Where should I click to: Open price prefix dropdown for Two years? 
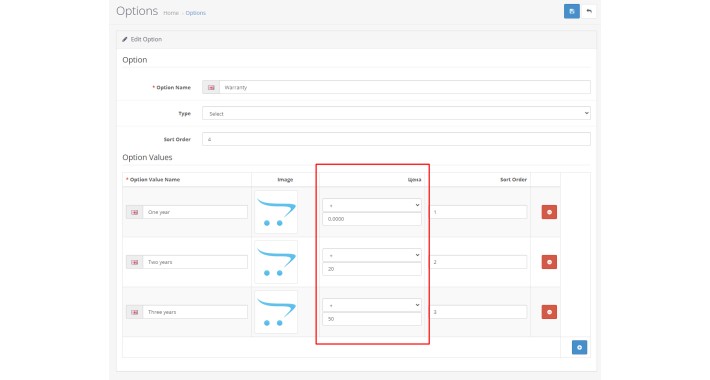372,255
